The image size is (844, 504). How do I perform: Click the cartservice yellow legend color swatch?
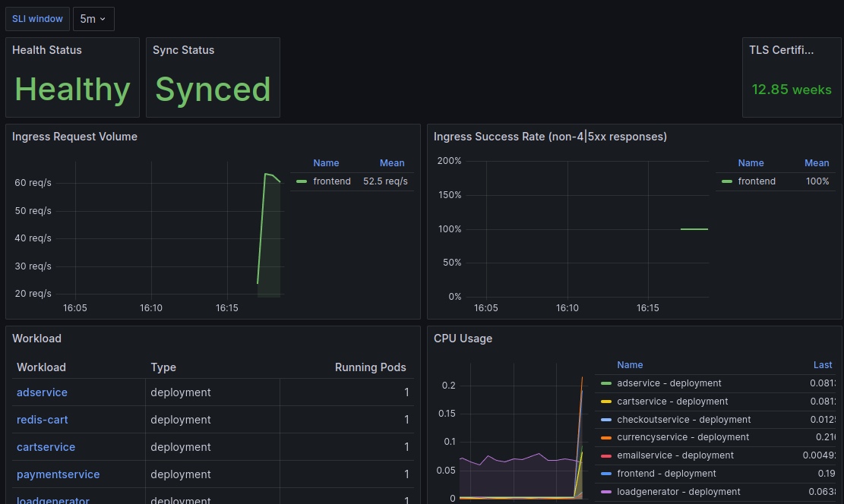pyautogui.click(x=605, y=402)
